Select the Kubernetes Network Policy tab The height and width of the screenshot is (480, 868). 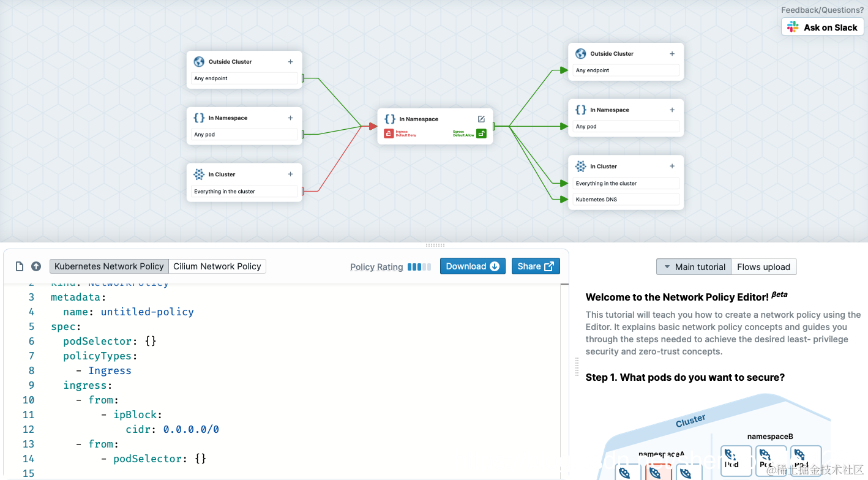point(109,266)
